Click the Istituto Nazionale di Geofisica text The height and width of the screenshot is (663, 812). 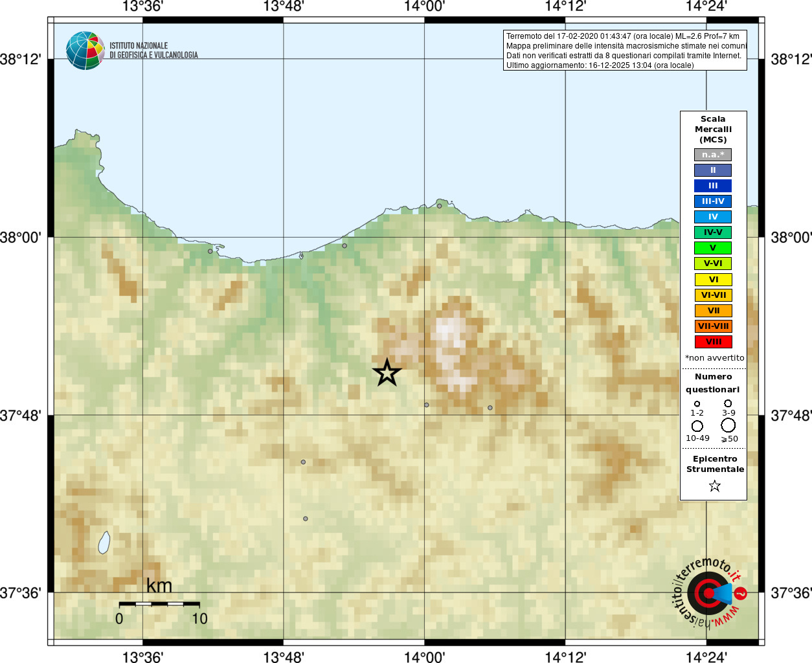pyautogui.click(x=153, y=51)
